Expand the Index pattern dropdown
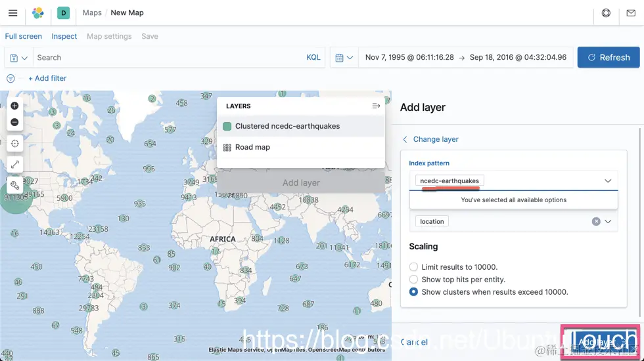This screenshot has width=644, height=361. coord(608,181)
